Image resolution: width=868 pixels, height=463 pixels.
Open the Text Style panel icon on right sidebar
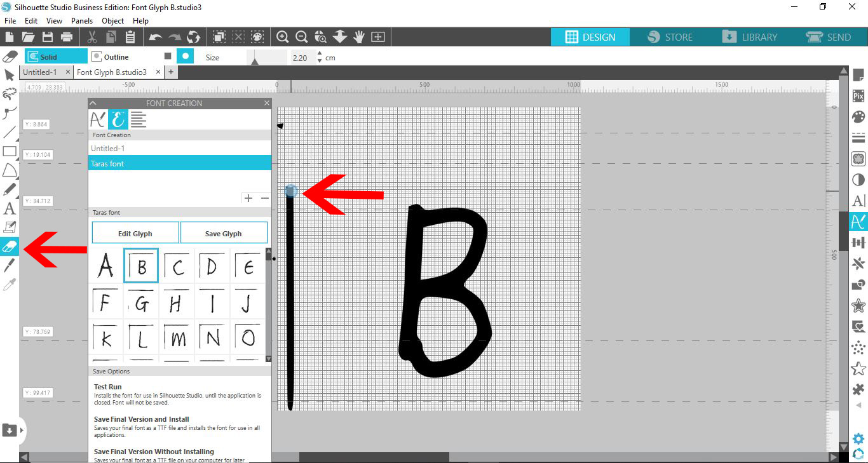pyautogui.click(x=858, y=201)
